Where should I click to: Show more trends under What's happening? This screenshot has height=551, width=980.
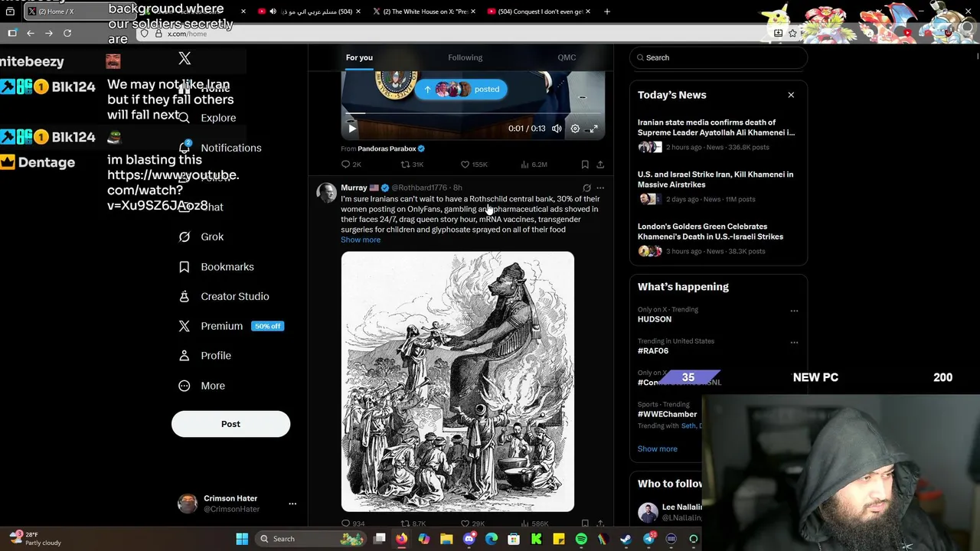658,449
